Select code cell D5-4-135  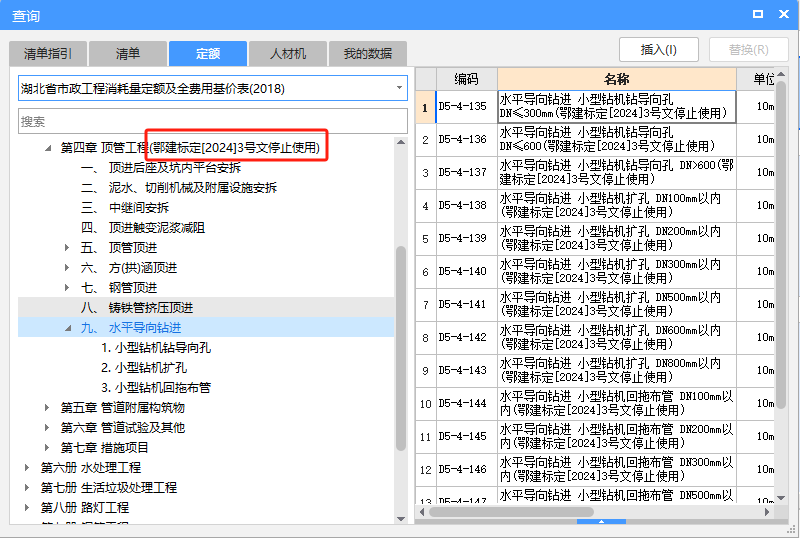pos(466,107)
